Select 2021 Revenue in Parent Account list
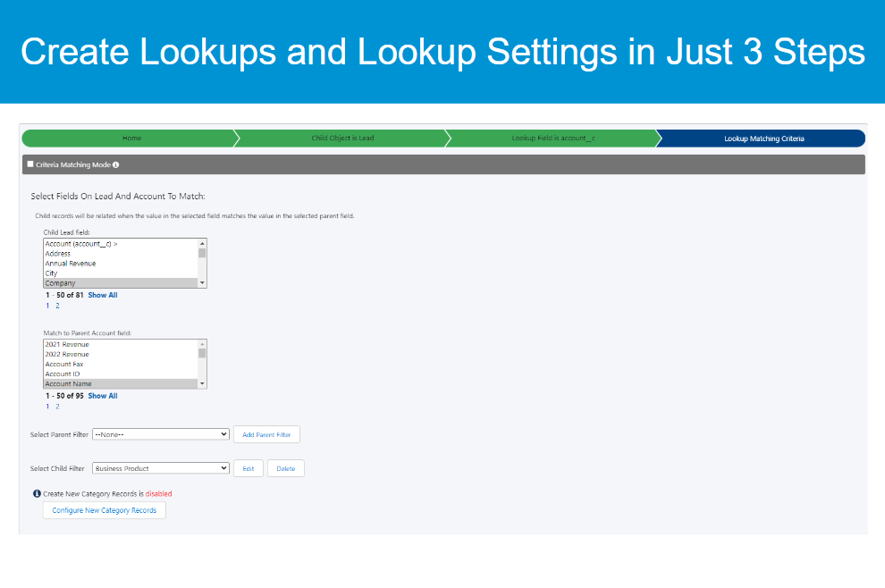885x588 pixels. [x=121, y=345]
